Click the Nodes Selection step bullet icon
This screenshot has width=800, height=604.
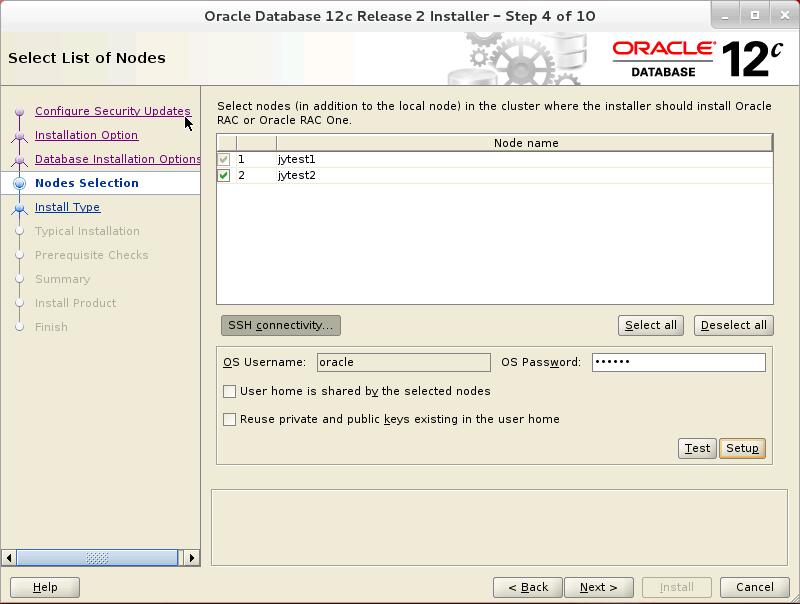tap(19, 183)
